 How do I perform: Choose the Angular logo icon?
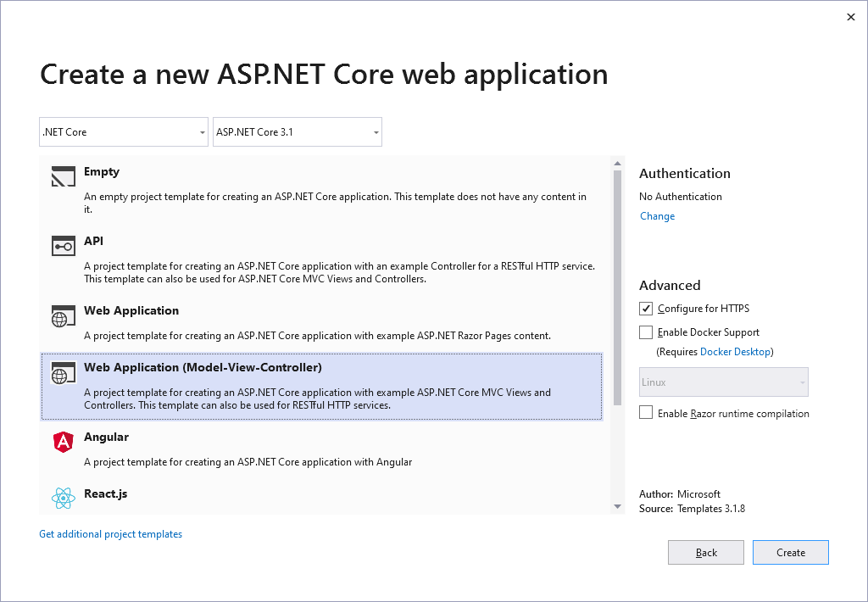pos(64,442)
